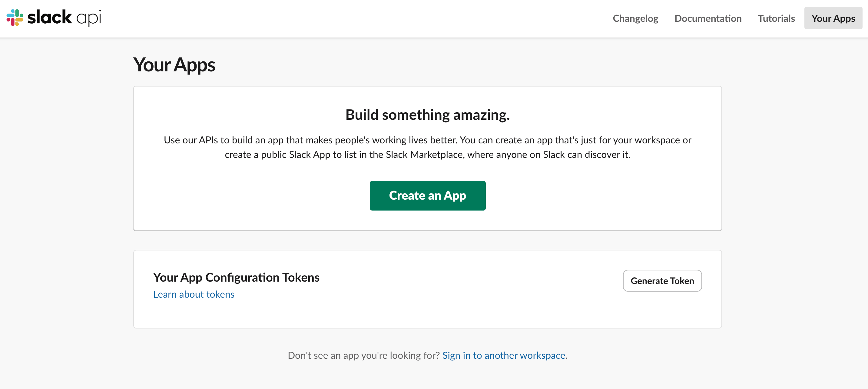Open the Documentation menu item
Viewport: 868px width, 389px height.
coord(707,18)
